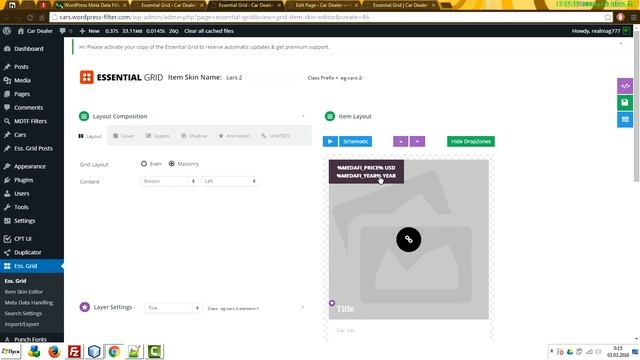The image size is (640, 360).
Task: Open Camtasia green C icon in taskbar
Action: tap(155, 351)
